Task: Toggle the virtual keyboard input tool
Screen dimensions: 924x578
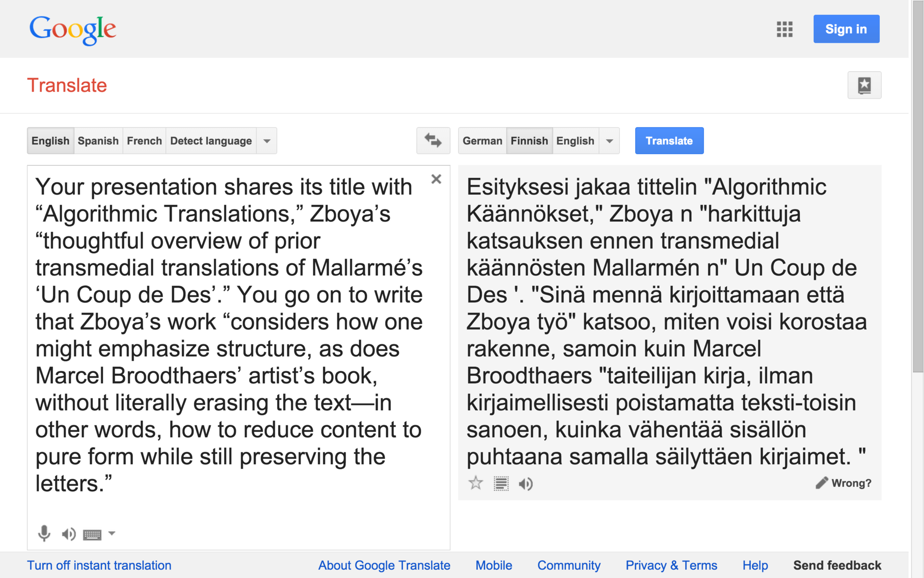Action: point(92,534)
